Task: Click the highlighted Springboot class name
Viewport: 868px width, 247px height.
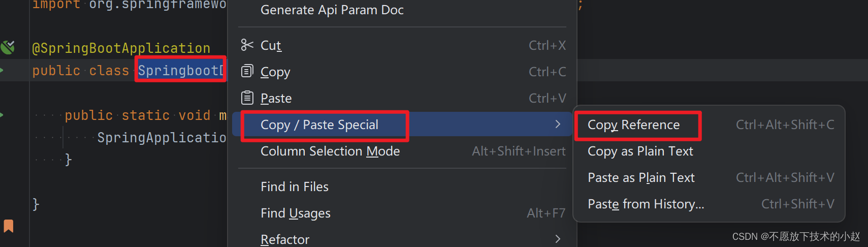Action: pos(180,71)
